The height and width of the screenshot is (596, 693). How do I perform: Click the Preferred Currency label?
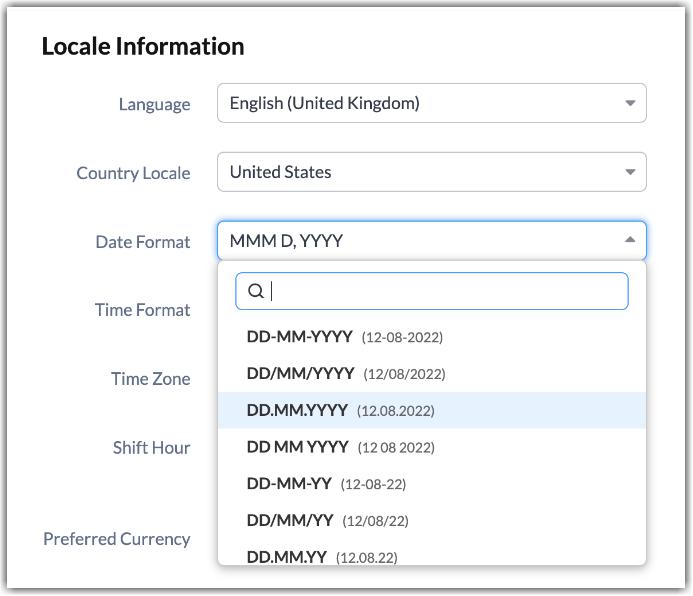(117, 539)
